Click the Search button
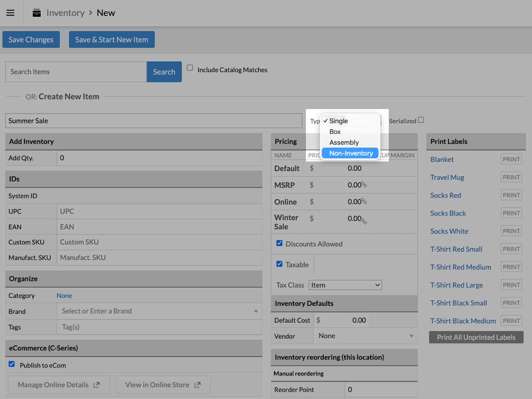 click(x=164, y=72)
